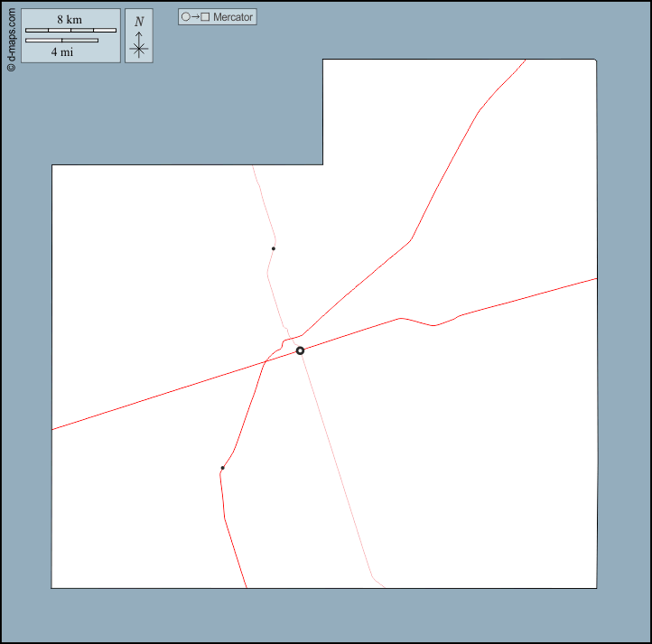This screenshot has width=652, height=644.
Task: Click the letter N above the arrow
Action: point(138,22)
